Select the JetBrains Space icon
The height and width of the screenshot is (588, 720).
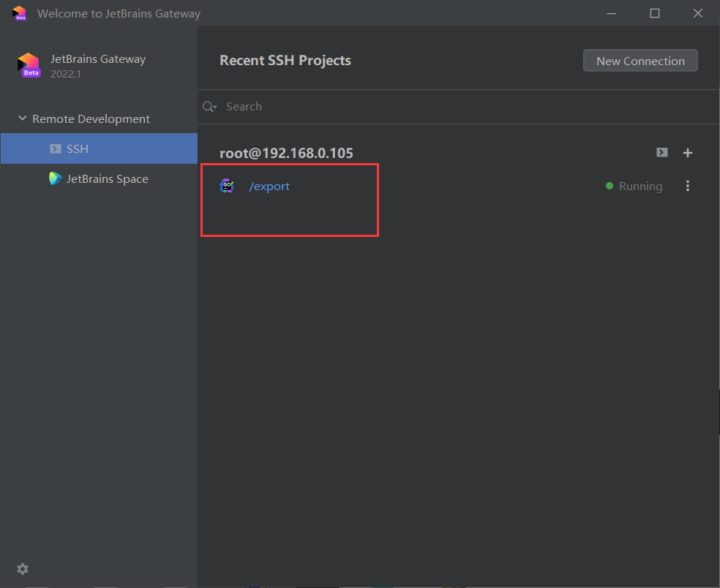pos(54,178)
